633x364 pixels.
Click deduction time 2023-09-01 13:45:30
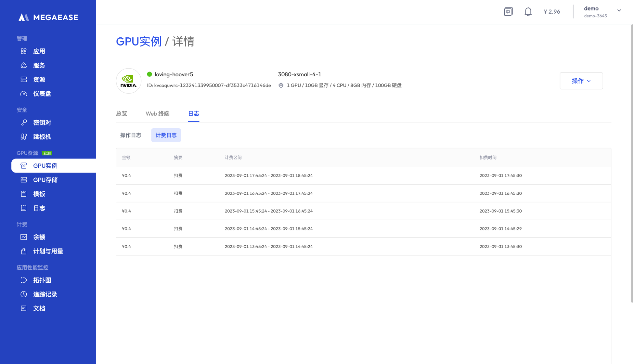click(x=501, y=247)
